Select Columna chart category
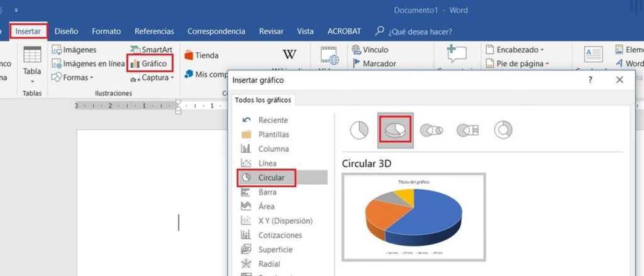Image resolution: width=644 pixels, height=276 pixels. click(x=273, y=149)
